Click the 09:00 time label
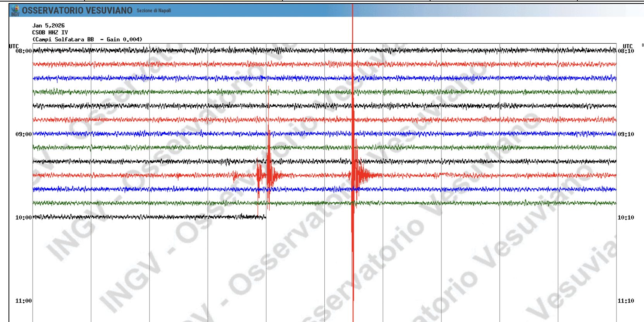 24,134
